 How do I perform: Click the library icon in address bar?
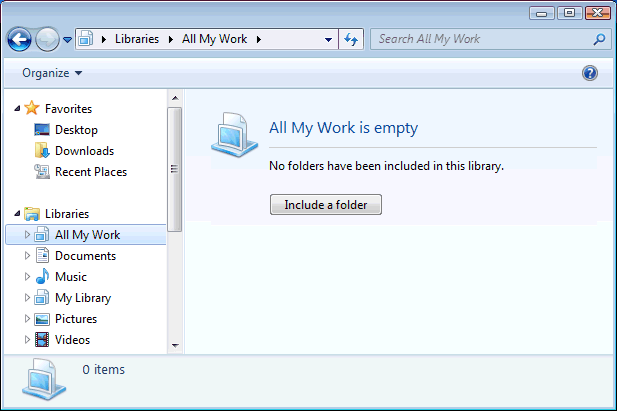click(85, 39)
